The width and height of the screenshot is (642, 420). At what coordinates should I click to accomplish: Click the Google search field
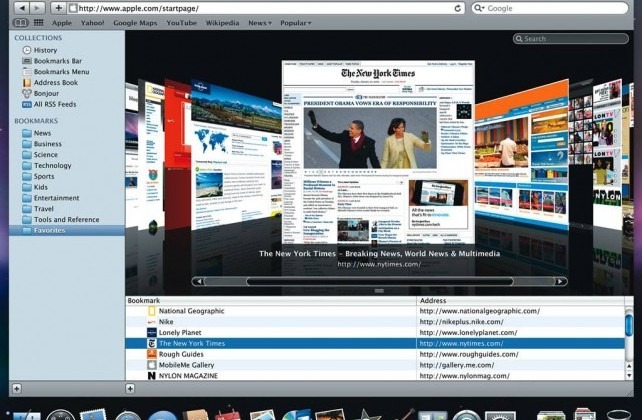(549, 8)
